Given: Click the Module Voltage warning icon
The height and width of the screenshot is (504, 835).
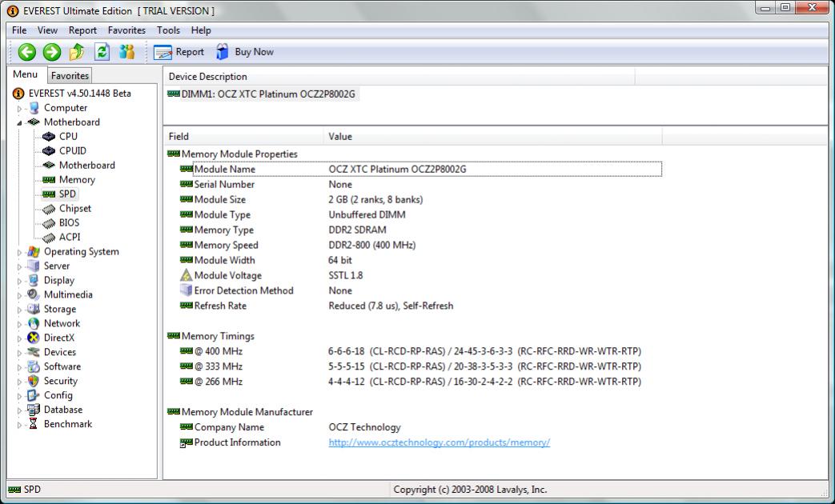Looking at the screenshot, I should coord(186,275).
